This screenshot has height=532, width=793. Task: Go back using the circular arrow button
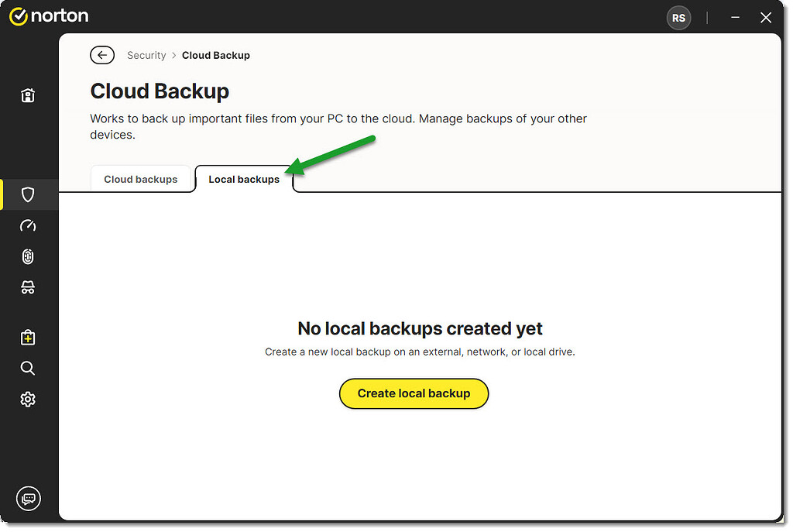click(101, 55)
